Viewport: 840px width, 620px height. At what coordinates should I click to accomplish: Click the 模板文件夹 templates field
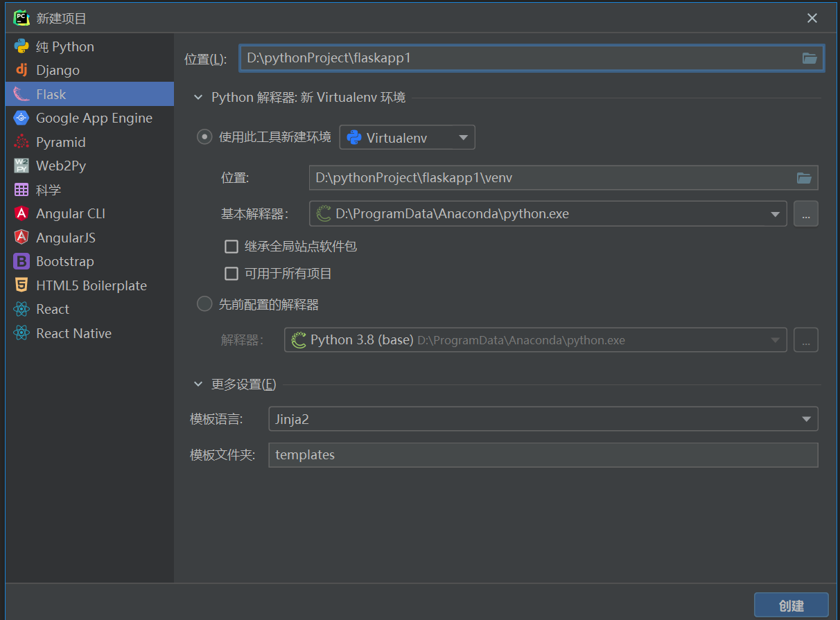click(x=543, y=455)
